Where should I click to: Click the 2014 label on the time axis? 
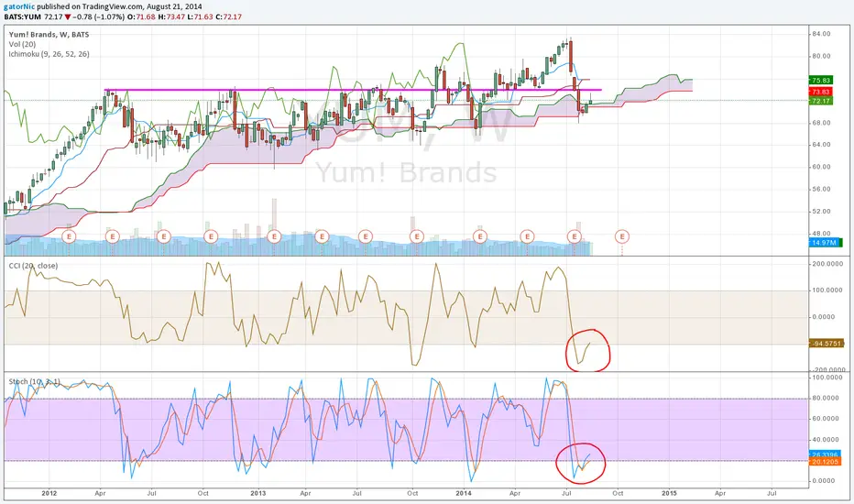click(x=464, y=493)
